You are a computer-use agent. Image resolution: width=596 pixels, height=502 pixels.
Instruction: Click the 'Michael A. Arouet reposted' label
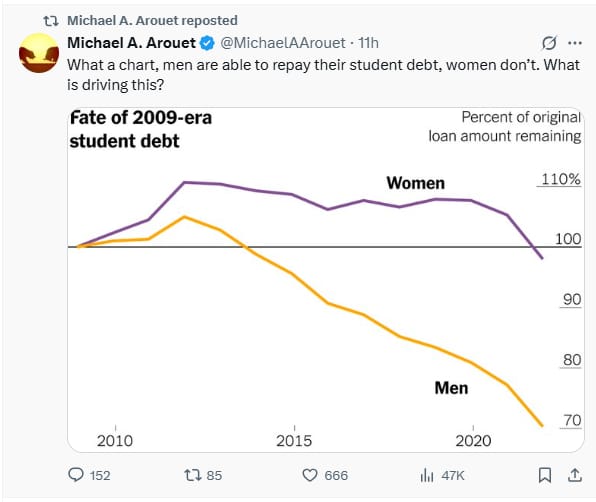click(152, 21)
